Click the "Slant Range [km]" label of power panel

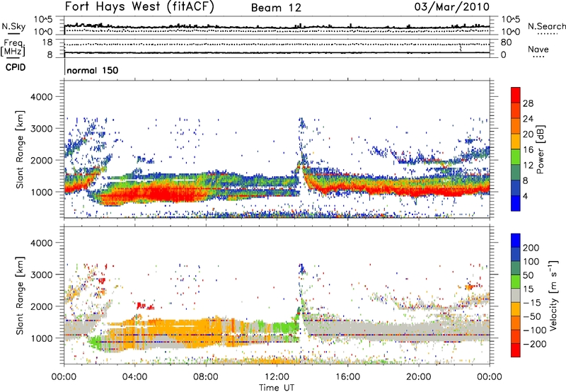pos(20,149)
